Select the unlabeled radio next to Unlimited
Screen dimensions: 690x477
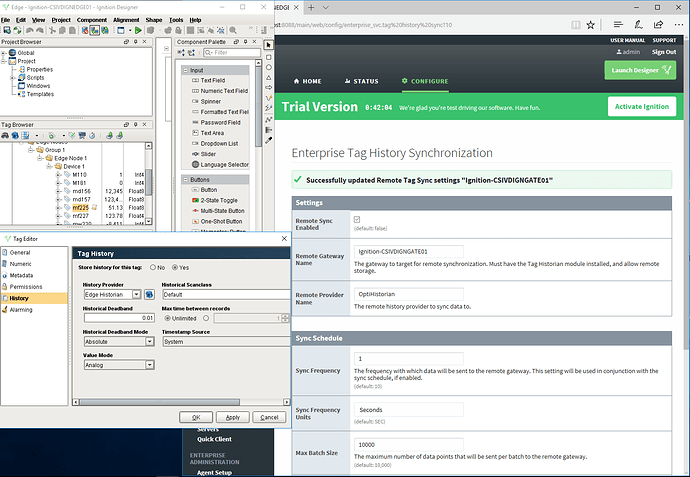coord(206,318)
